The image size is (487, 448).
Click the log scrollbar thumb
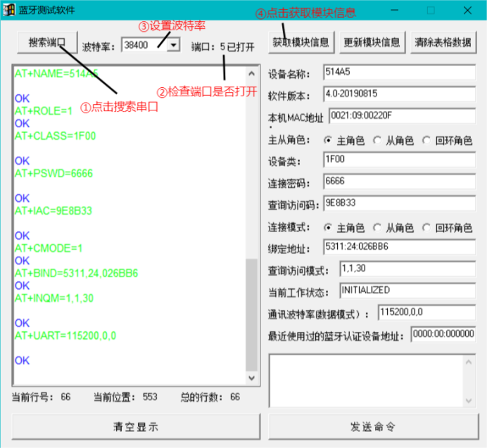pos(251,315)
